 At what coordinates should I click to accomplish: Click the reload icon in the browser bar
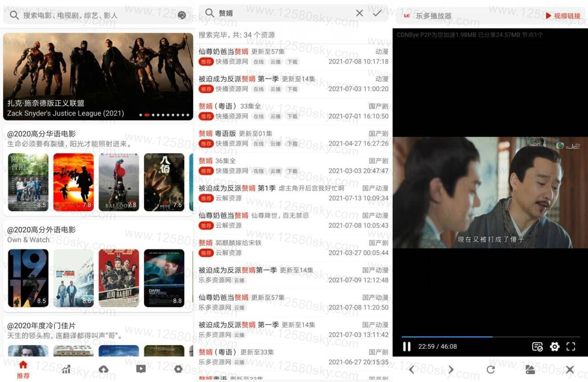(490, 370)
